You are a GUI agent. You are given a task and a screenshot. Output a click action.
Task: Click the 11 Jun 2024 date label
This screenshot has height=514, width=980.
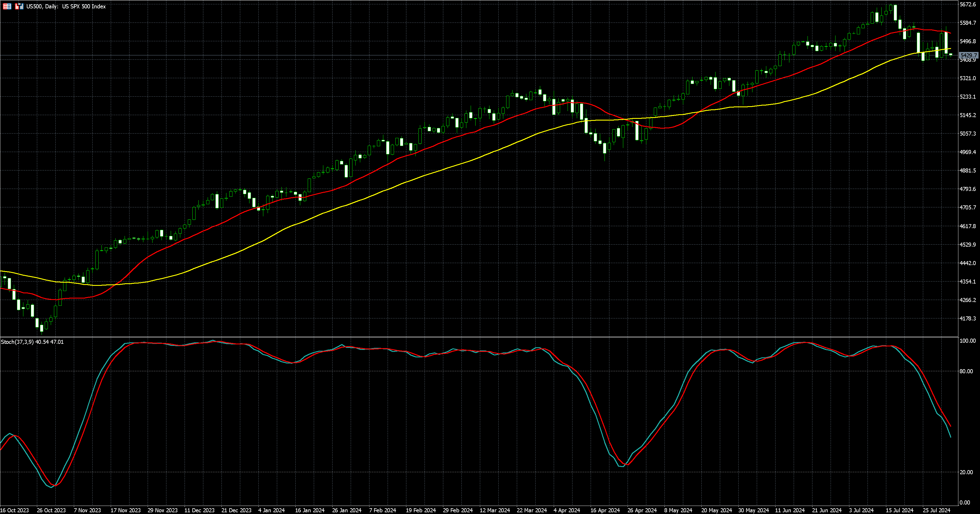pyautogui.click(x=790, y=510)
